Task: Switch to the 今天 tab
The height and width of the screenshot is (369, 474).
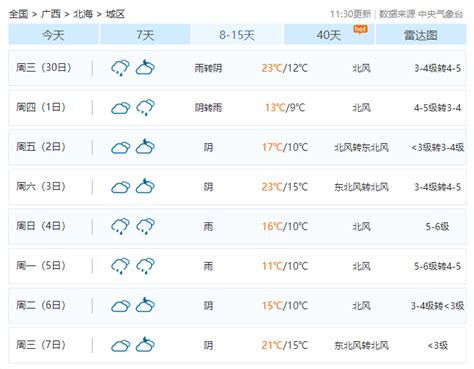Action: point(53,34)
